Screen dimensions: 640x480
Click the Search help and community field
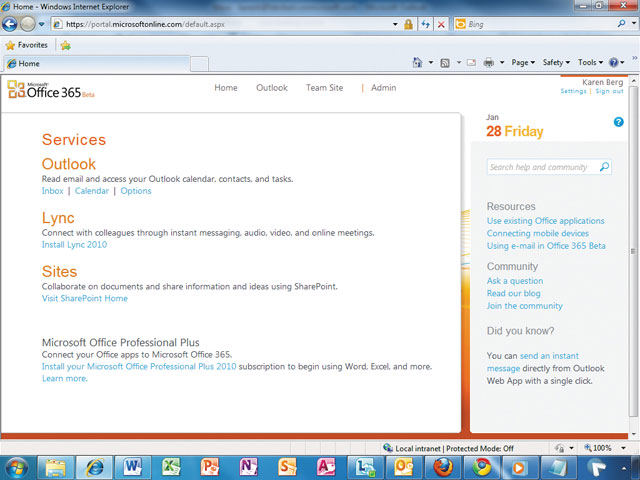543,167
